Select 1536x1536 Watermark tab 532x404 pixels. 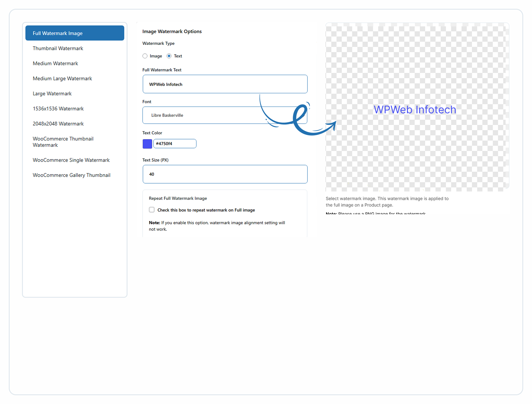pos(58,109)
